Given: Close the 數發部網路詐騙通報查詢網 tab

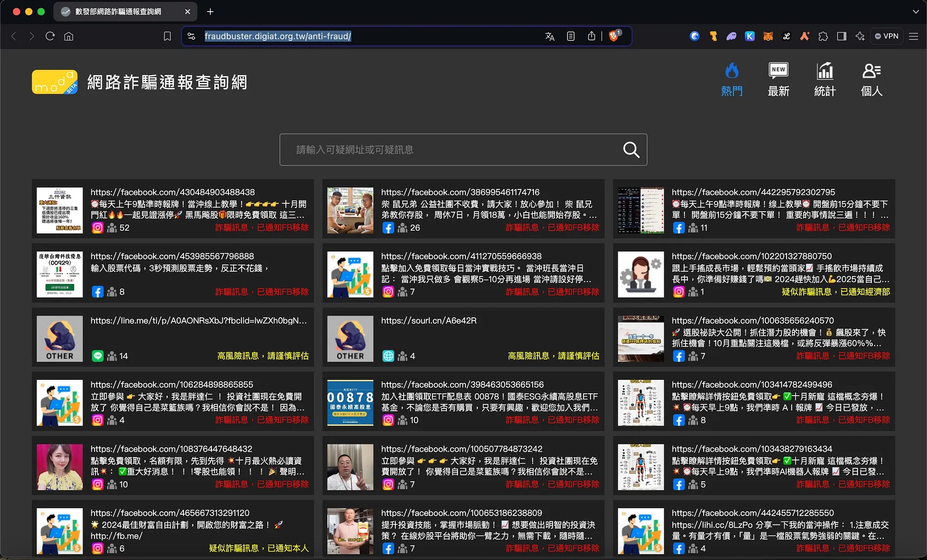Looking at the screenshot, I should 187,12.
